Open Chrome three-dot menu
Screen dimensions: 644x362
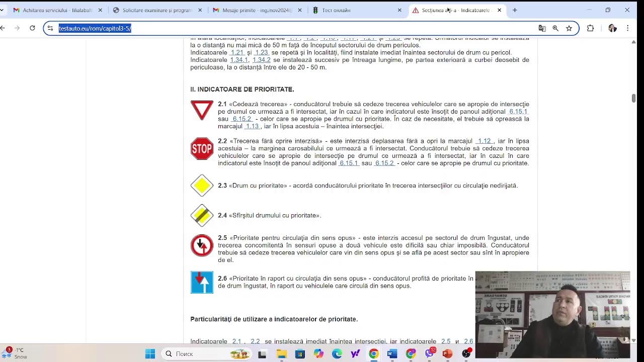tap(627, 28)
